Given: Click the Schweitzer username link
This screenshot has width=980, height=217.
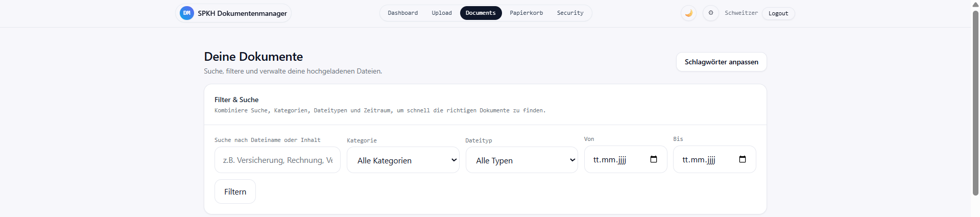Looking at the screenshot, I should tap(741, 13).
